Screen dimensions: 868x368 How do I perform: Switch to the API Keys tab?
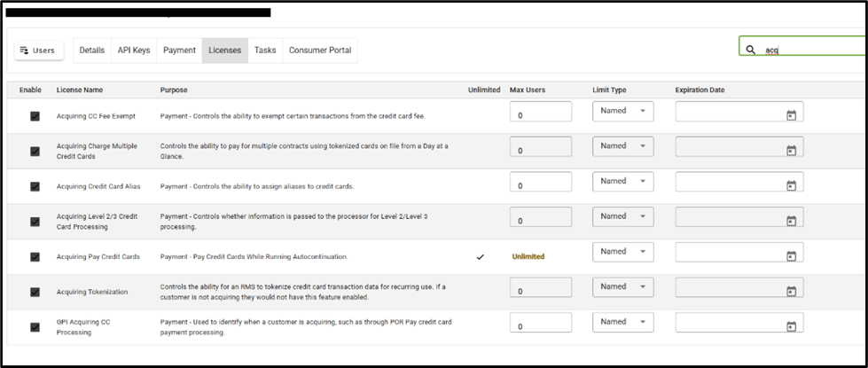(x=133, y=51)
